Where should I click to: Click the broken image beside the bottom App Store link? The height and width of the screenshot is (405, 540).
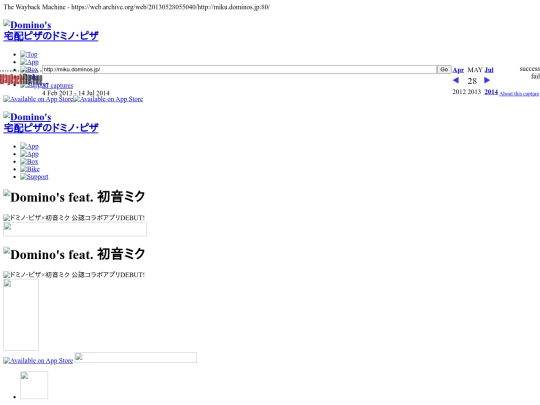136,357
